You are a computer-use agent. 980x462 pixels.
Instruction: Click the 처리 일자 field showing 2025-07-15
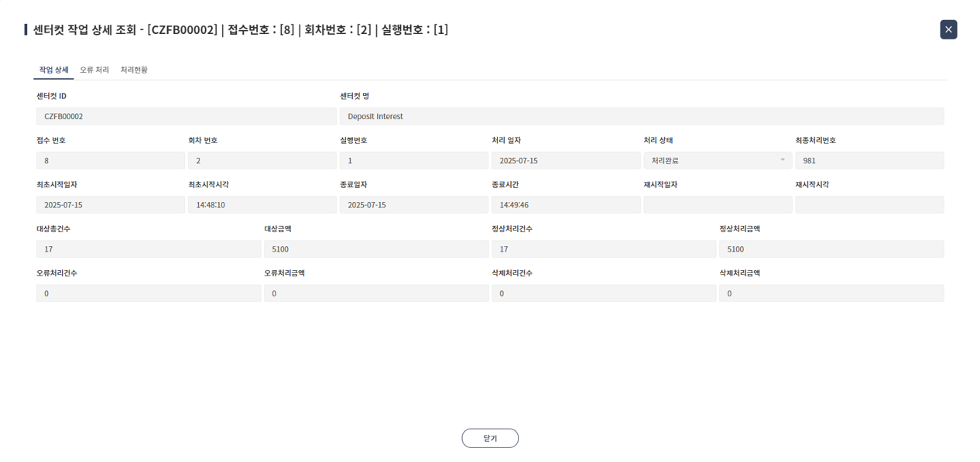pos(565,160)
